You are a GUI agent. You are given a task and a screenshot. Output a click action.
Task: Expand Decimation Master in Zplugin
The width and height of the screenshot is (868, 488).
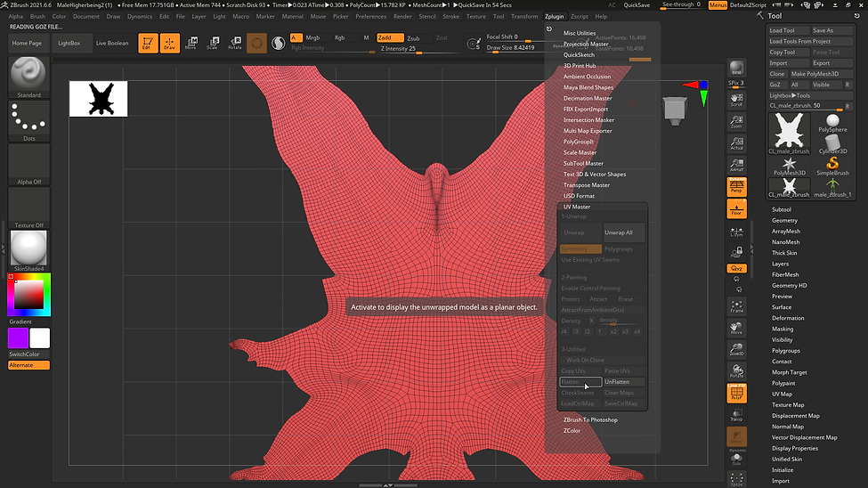(x=588, y=98)
